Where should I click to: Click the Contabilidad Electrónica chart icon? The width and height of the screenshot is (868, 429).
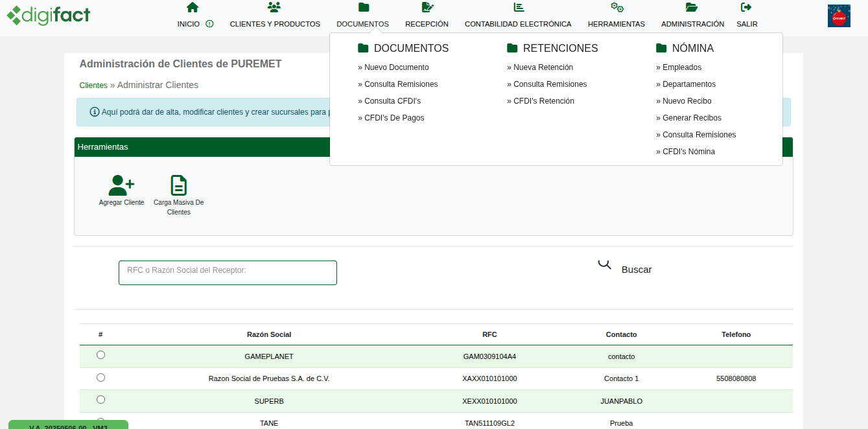pos(519,7)
